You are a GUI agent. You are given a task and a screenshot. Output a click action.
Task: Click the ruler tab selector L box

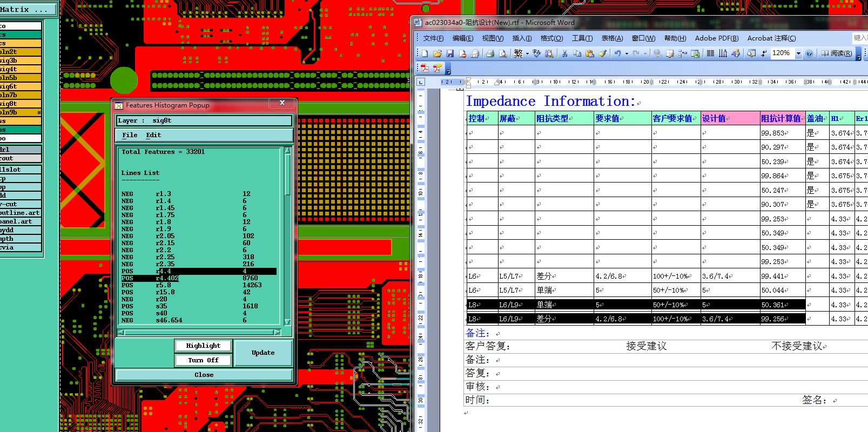(421, 82)
